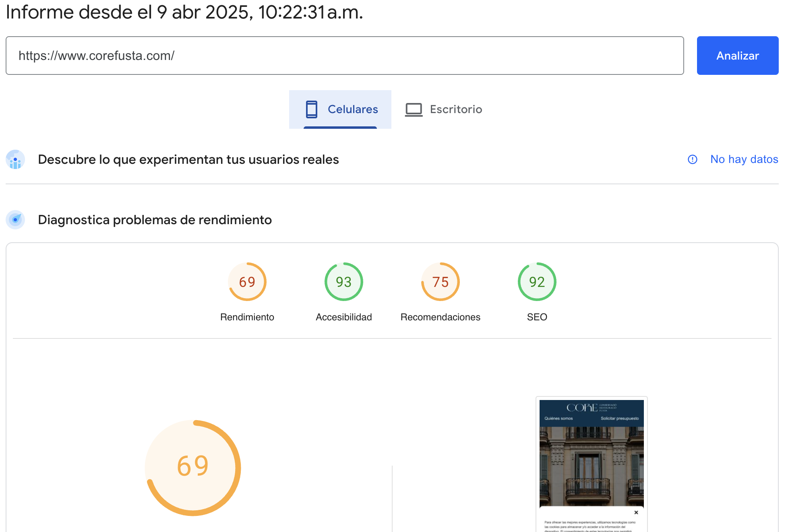Click the URL input field
Image resolution: width=786 pixels, height=532 pixels.
344,56
